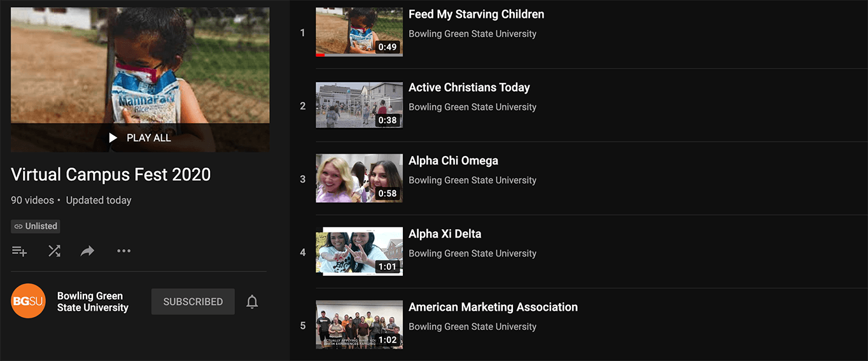This screenshot has width=868, height=361.
Task: Select Active Christians Today video thumbnail
Action: (x=359, y=105)
